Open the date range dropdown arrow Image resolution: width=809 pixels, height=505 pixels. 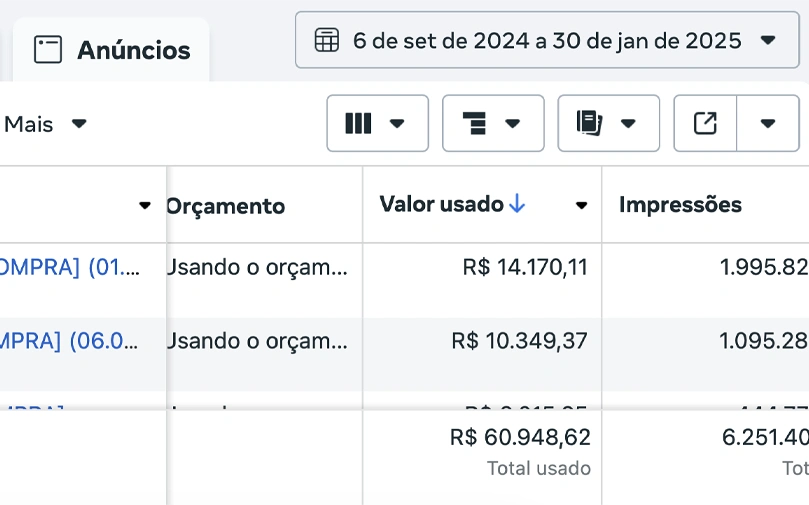768,40
